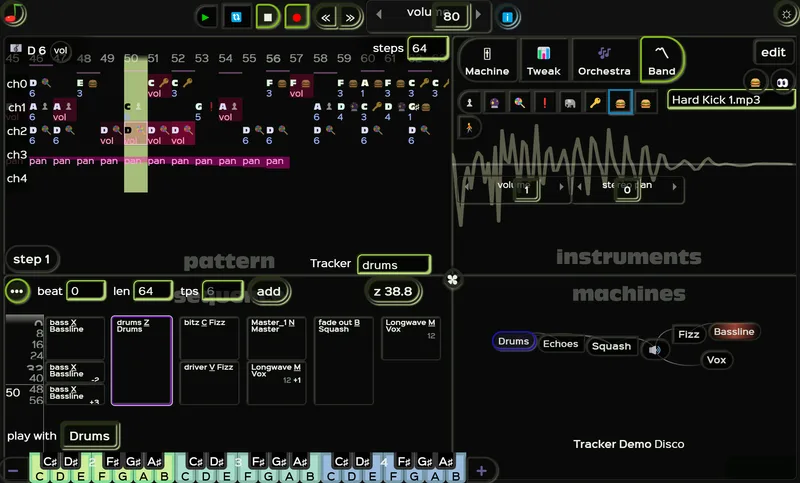The width and height of the screenshot is (800, 483).
Task: Select the red exclamation instrument icon
Action: tap(544, 103)
